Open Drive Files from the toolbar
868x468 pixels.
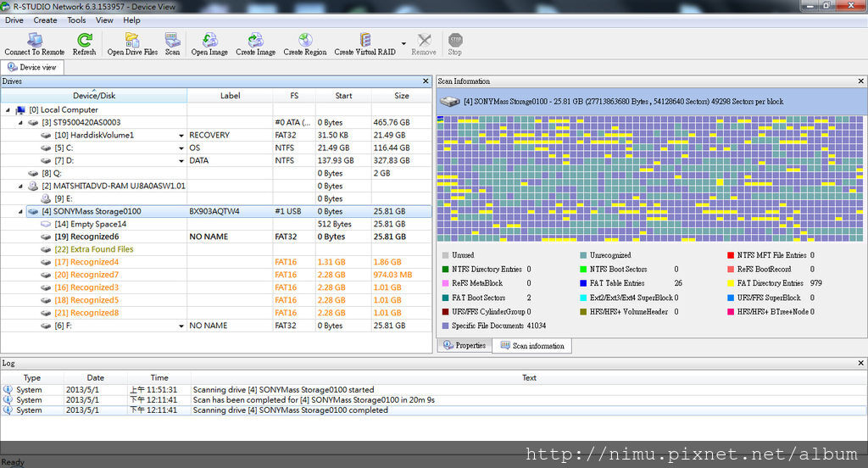132,40
